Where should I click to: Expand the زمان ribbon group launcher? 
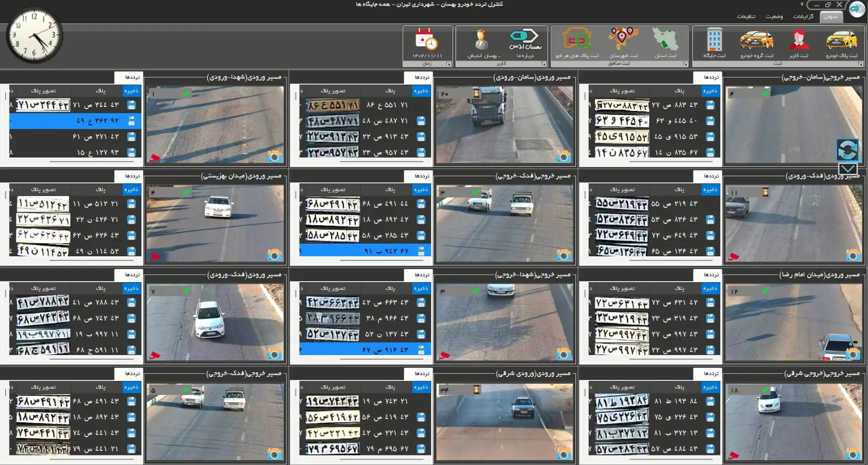(448, 64)
